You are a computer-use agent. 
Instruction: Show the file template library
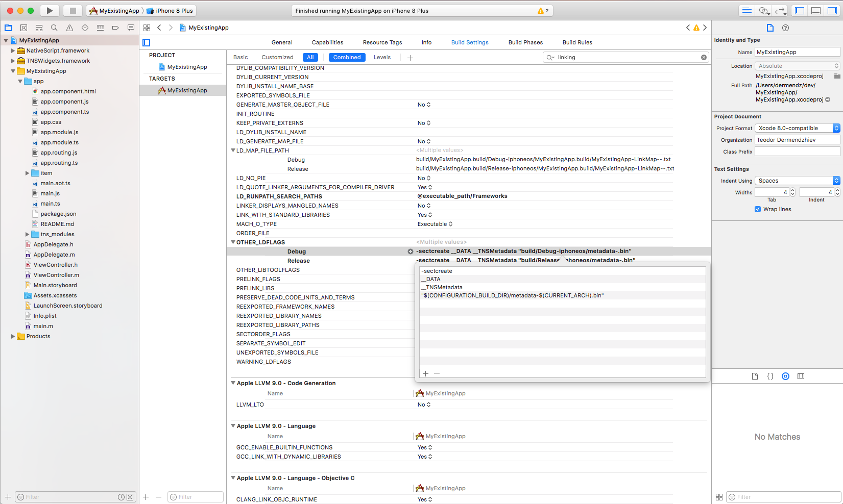tap(755, 376)
